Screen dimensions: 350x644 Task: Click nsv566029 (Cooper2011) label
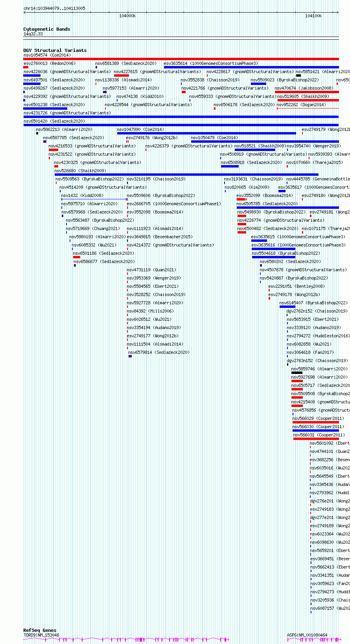tap(318, 418)
